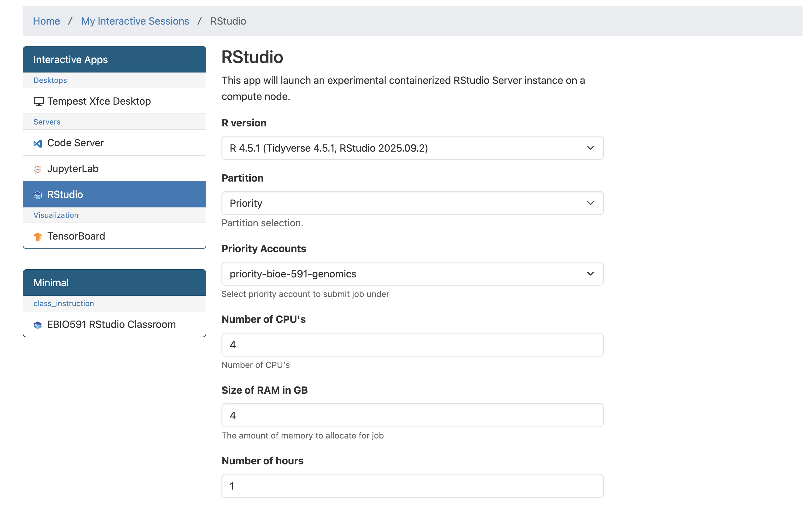
Task: Click the Number of hours field
Action: (x=412, y=486)
